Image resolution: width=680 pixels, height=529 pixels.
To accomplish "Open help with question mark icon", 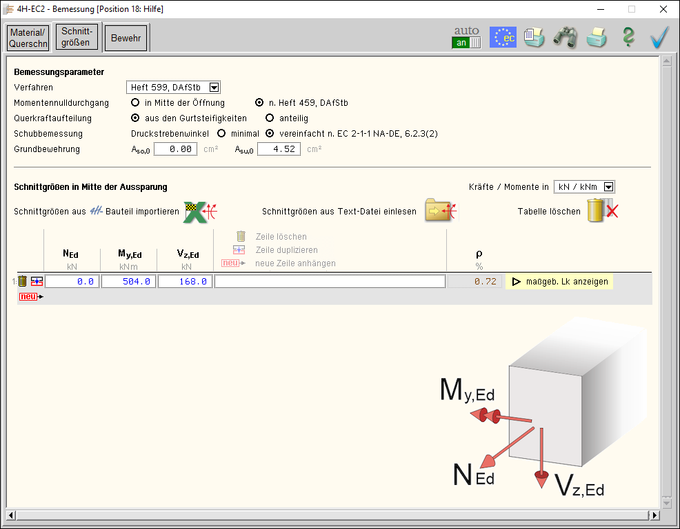I will [628, 38].
